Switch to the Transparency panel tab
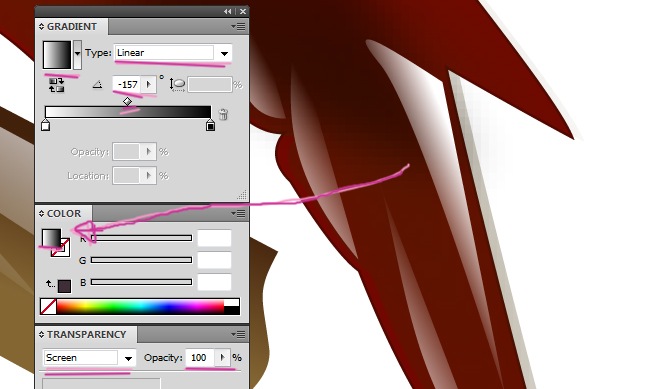Viewport: 650px width, 389px height. tap(86, 334)
